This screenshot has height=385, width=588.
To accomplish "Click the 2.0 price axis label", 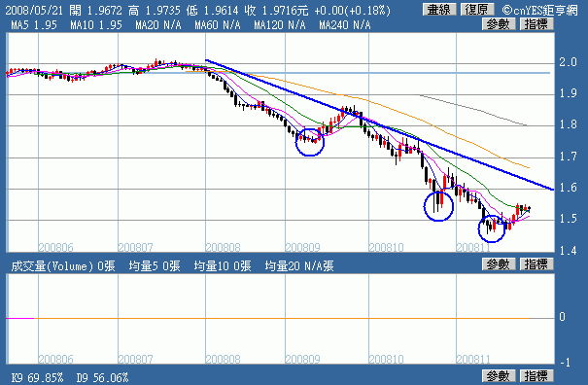I will [x=568, y=62].
